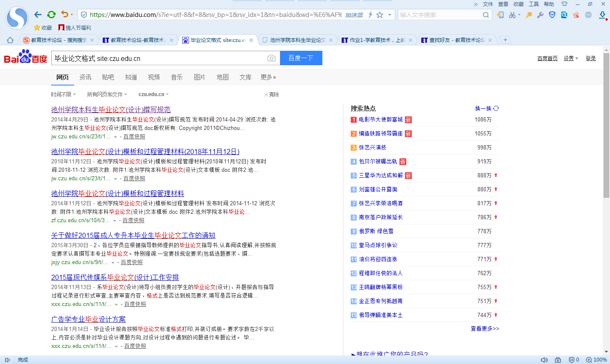Open the 百度首页 link
Viewport: 610px width, 364px height.
click(547, 58)
